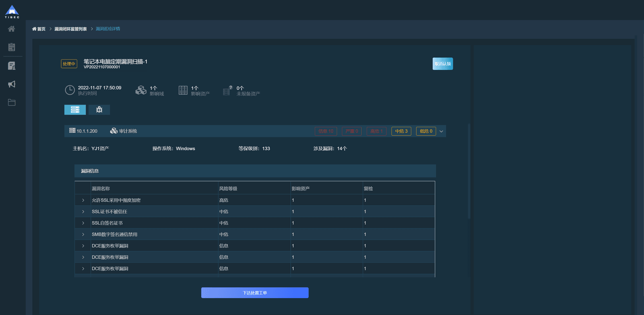Open the home icon in sidebar

click(12, 29)
